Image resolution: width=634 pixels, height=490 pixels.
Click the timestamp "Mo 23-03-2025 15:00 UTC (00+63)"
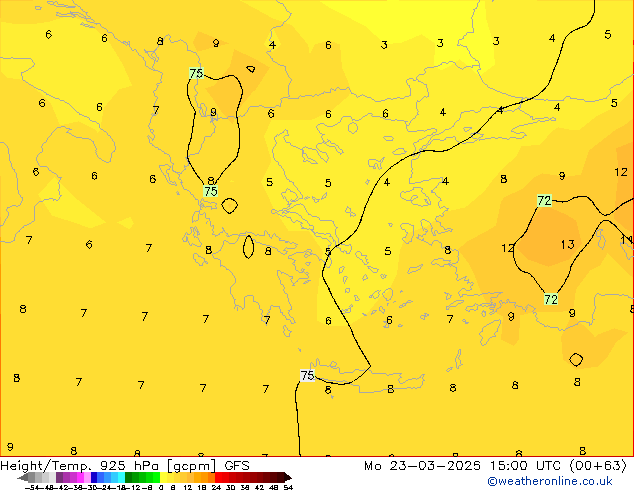tap(495, 466)
